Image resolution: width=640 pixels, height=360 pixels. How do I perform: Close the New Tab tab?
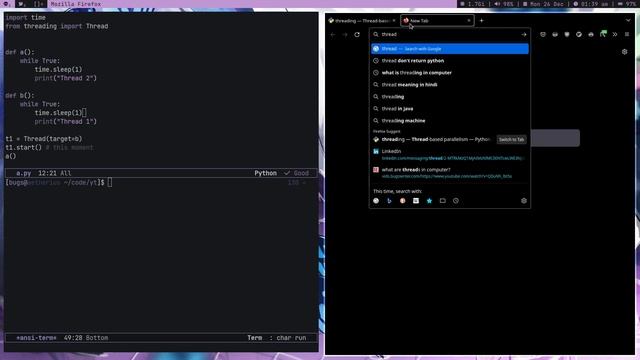pyautogui.click(x=469, y=20)
